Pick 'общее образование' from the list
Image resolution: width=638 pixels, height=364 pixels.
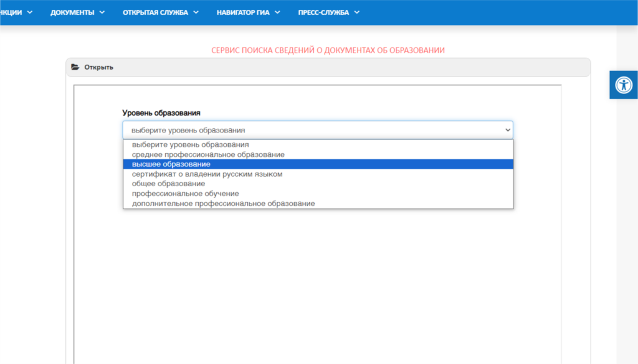pyautogui.click(x=168, y=184)
